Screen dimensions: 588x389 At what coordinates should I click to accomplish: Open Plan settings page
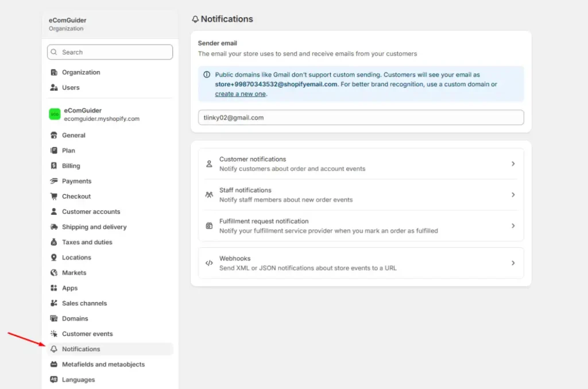coord(110,151)
